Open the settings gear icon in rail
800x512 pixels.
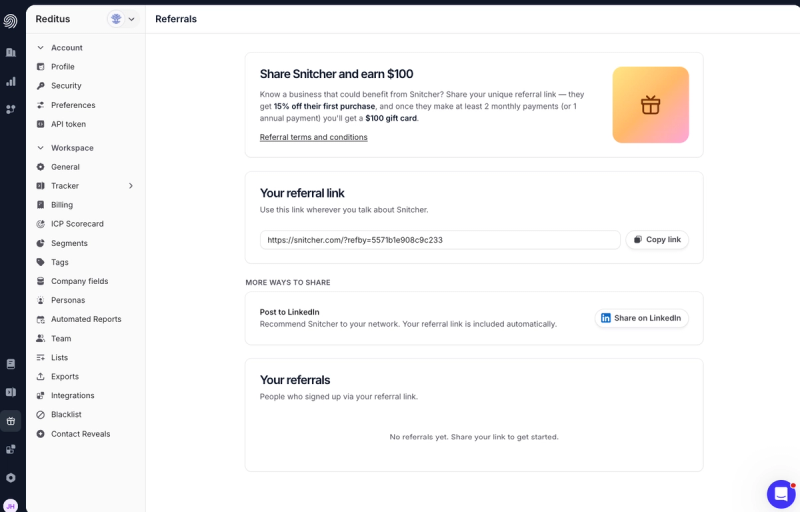point(10,478)
